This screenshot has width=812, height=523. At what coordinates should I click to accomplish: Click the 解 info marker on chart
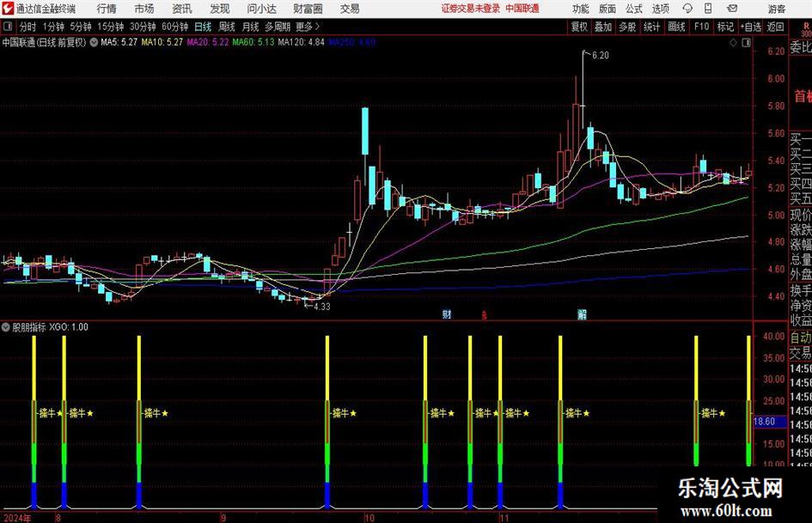[582, 314]
